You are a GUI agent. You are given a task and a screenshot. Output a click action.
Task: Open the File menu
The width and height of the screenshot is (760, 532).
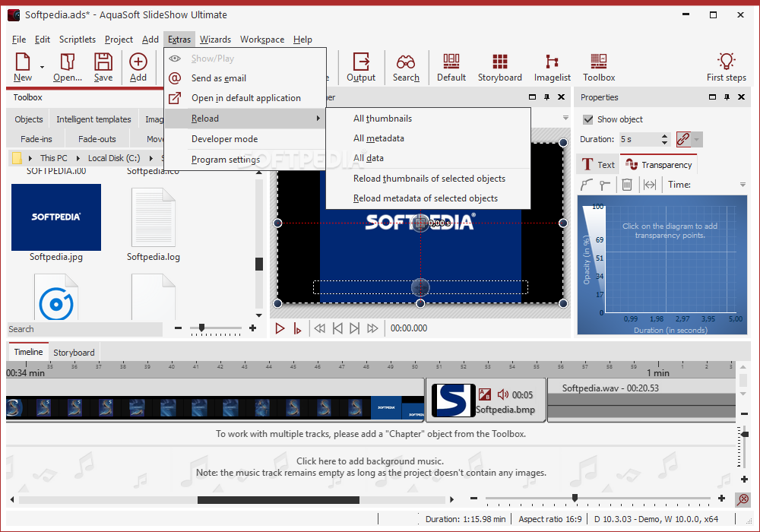coord(19,40)
